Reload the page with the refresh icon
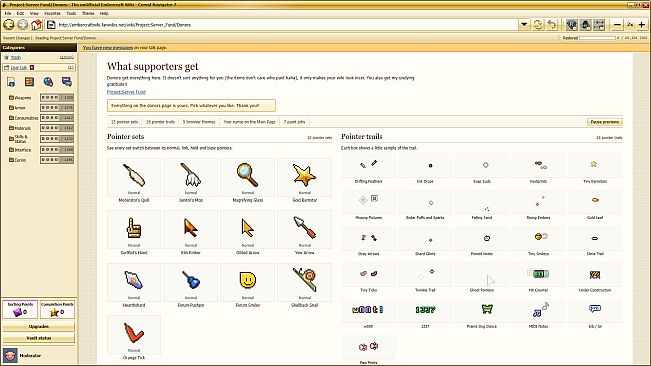 (x=538, y=25)
